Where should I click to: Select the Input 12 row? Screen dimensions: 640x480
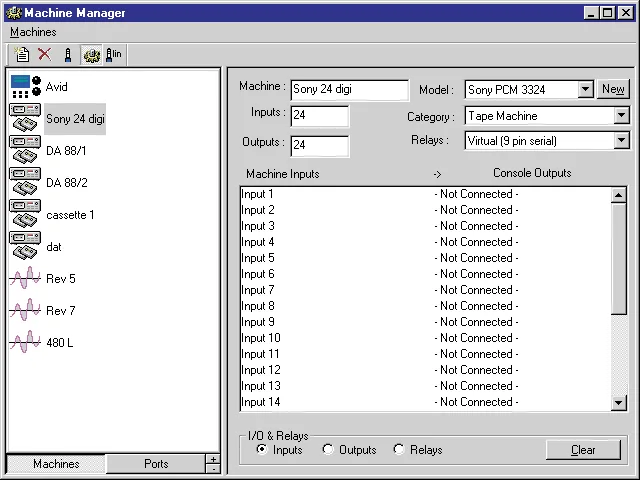coord(425,370)
